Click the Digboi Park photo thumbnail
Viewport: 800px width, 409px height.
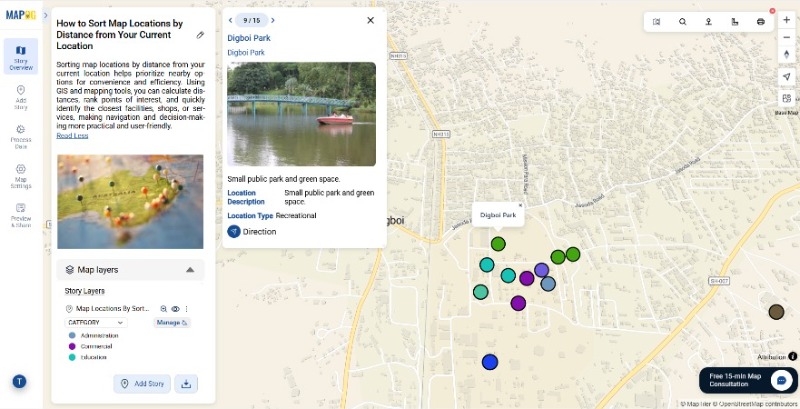[301, 114]
